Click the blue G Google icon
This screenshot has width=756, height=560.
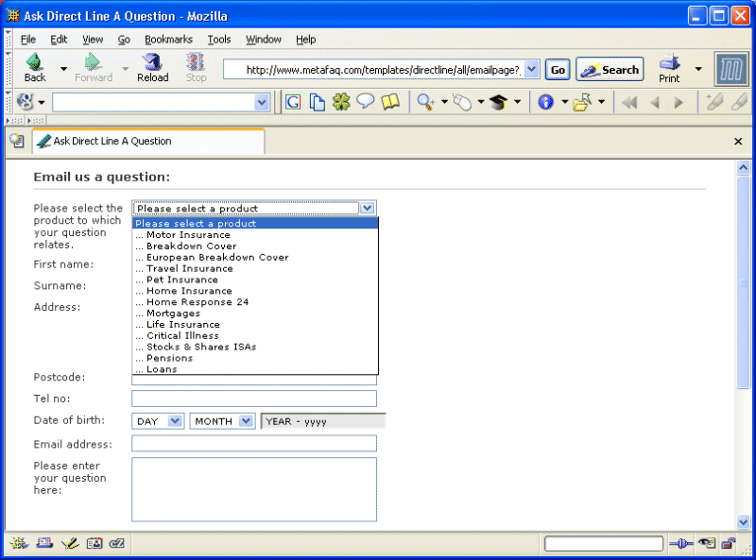293,102
